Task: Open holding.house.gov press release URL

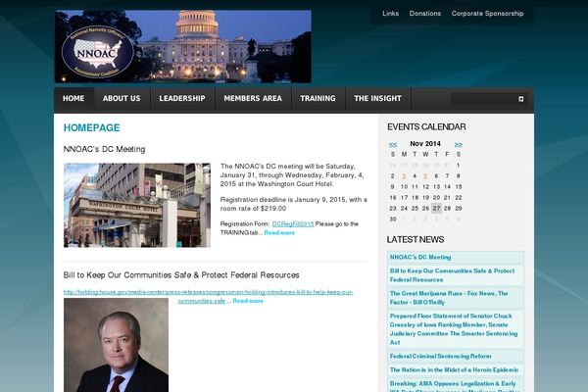Action: coord(209,292)
